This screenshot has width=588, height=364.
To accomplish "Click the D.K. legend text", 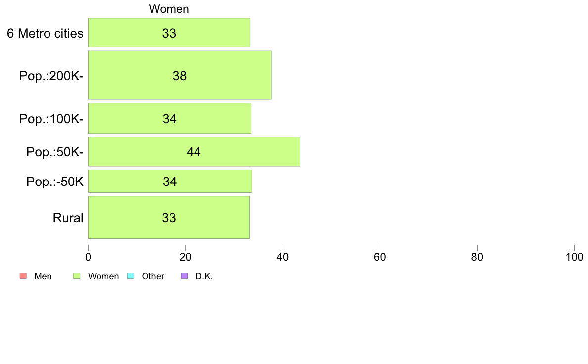I will [204, 276].
